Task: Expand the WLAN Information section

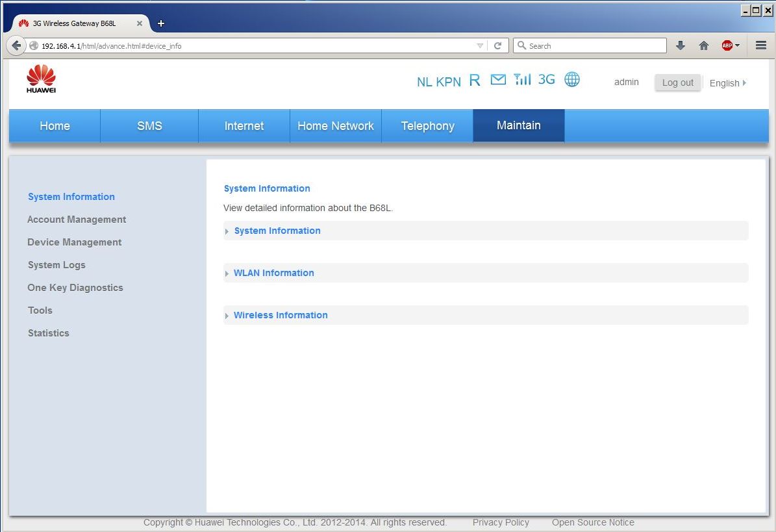Action: point(273,273)
